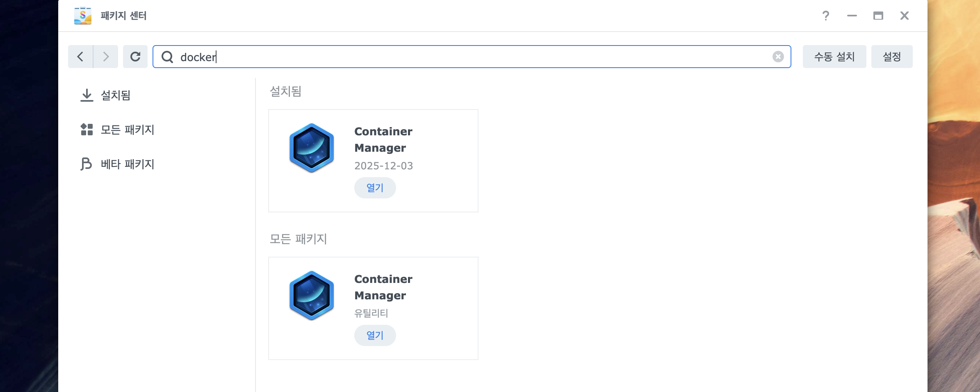Open Package Center 설정
The width and height of the screenshot is (980, 392).
891,57
